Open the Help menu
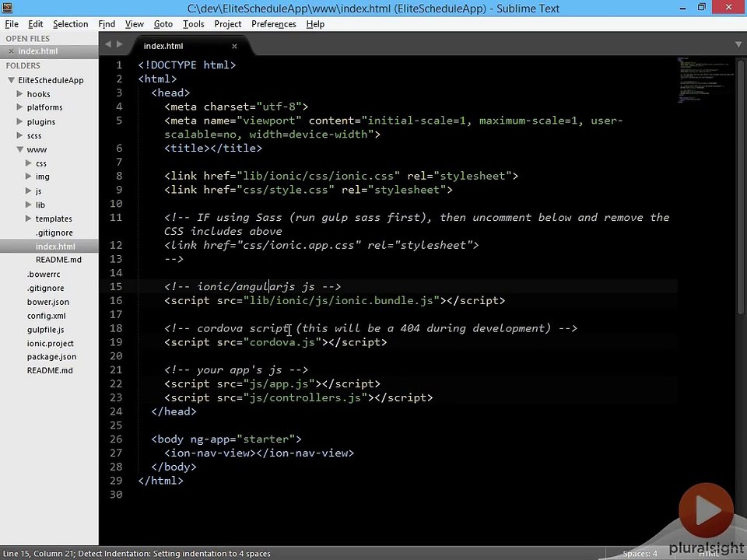Image resolution: width=747 pixels, height=560 pixels. point(315,24)
